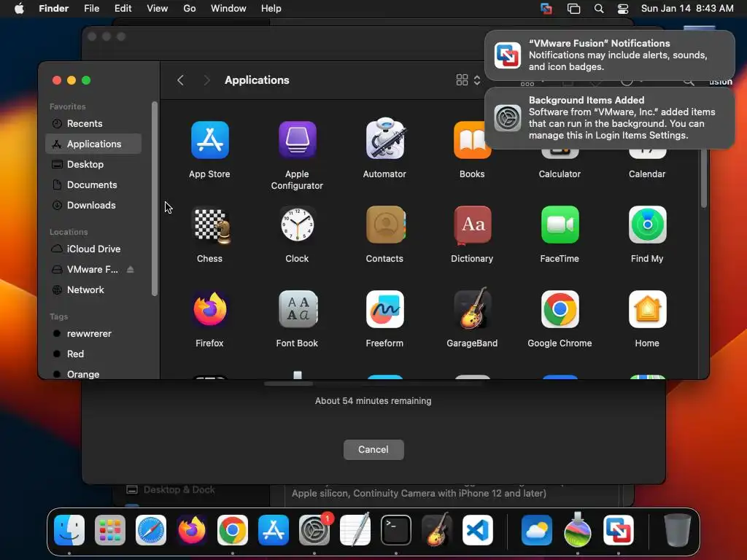Open the App Store application

coord(209,140)
